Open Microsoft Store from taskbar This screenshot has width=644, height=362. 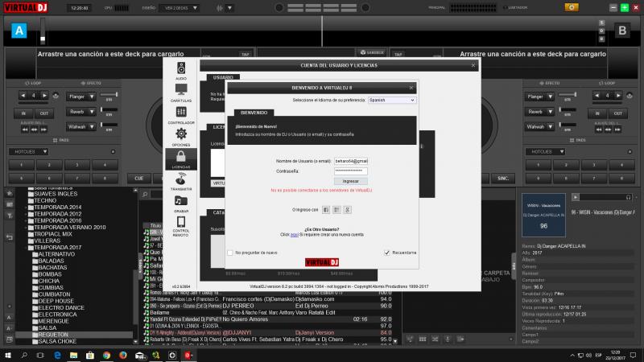(x=90, y=355)
